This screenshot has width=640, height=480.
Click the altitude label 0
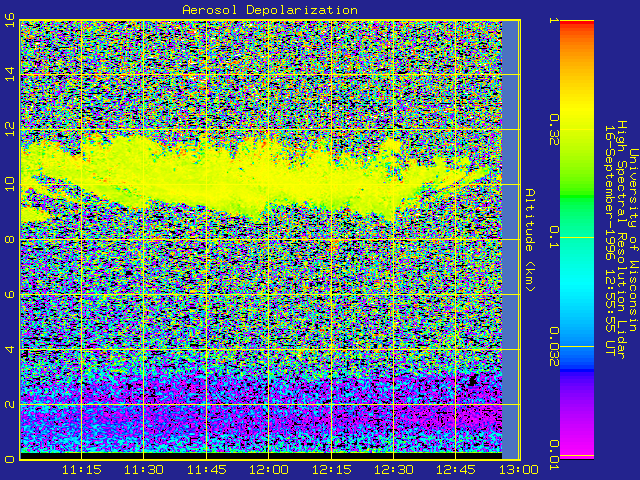10,459
